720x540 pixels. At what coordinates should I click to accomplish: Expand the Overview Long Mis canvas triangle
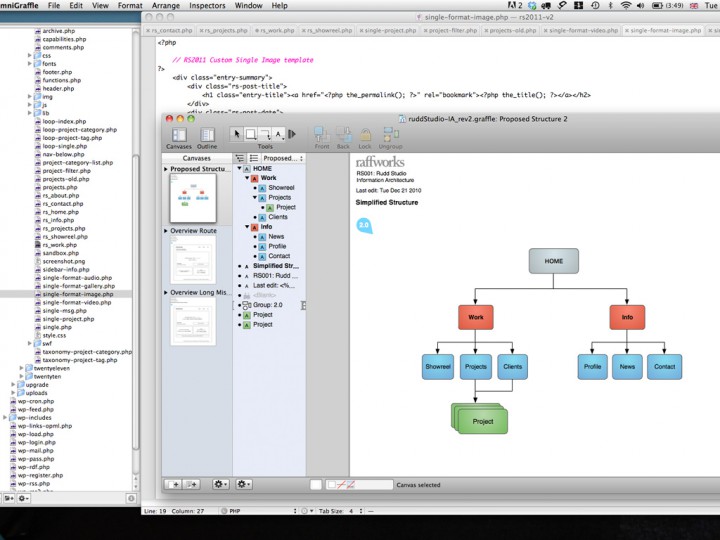[x=166, y=292]
